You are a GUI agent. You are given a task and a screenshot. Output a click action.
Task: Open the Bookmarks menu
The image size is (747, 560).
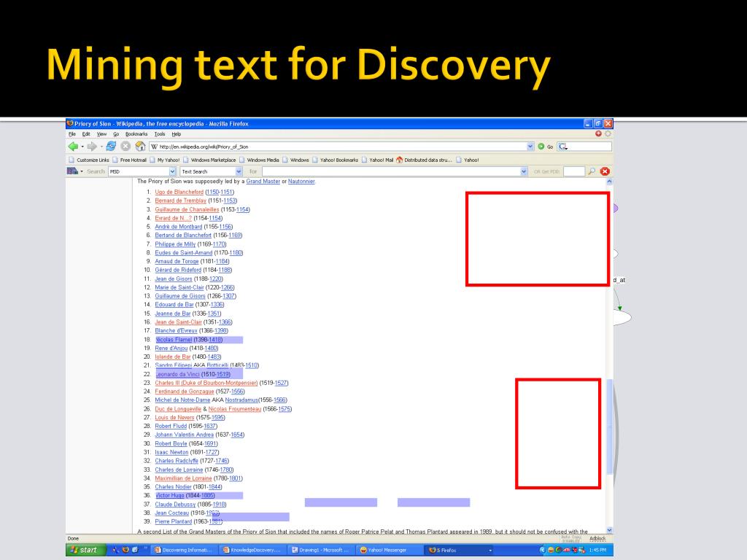pyautogui.click(x=136, y=134)
